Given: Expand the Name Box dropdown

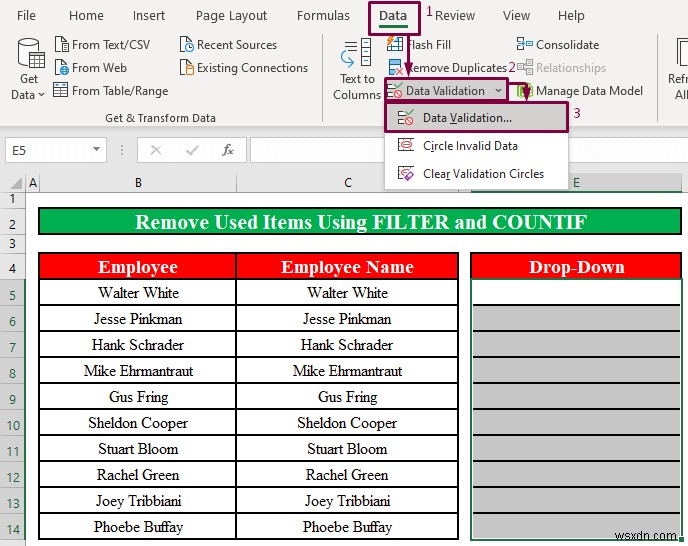Looking at the screenshot, I should click(97, 150).
